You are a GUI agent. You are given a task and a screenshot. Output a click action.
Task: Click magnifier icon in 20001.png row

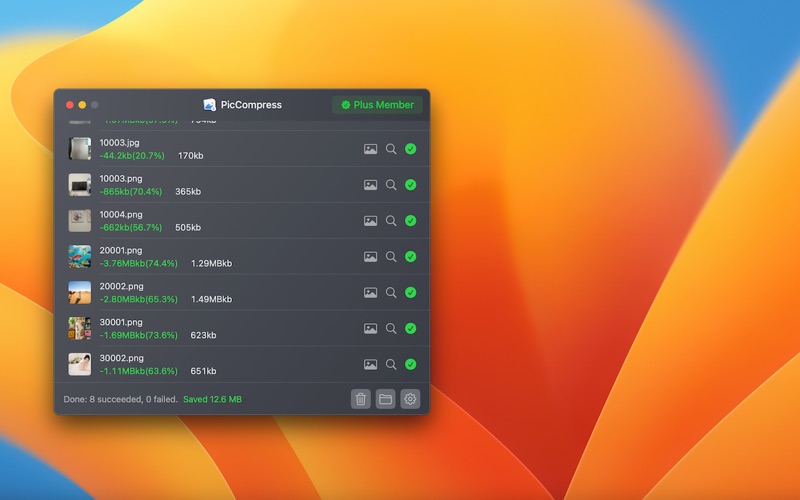[391, 257]
